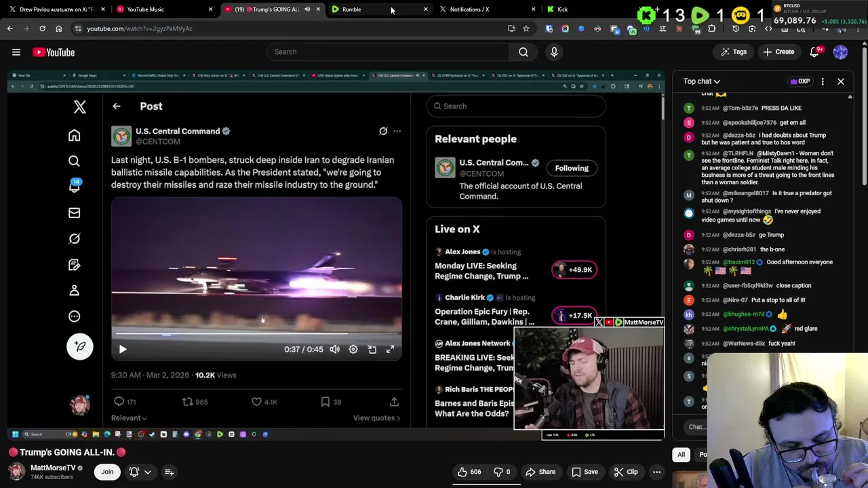Screen dimensions: 868x488
Task: Click the address bar URL
Action: (x=140, y=28)
